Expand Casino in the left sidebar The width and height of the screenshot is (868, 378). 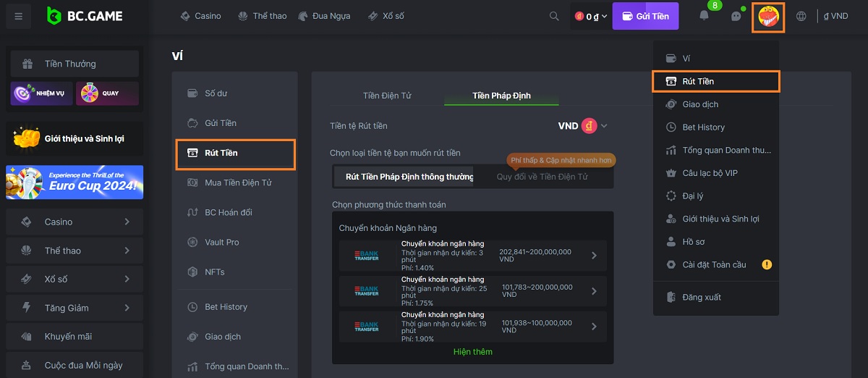(75, 222)
